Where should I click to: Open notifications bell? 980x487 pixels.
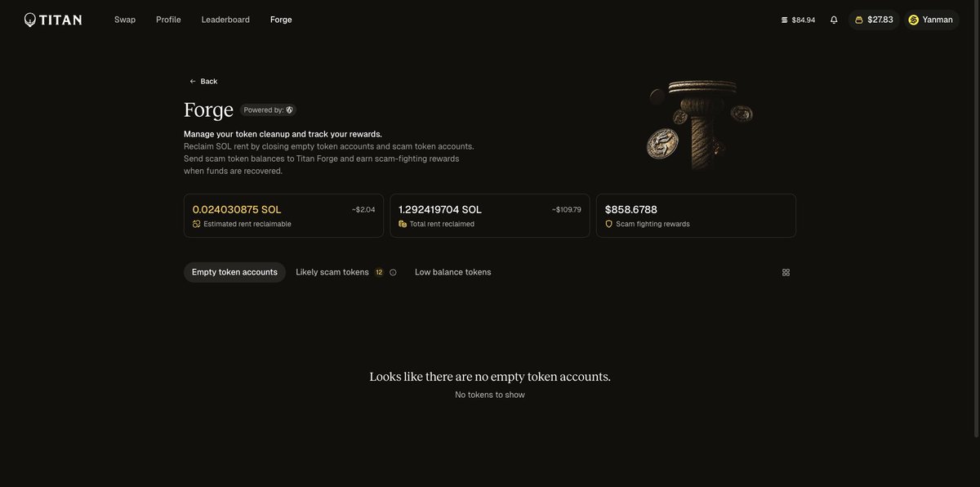[834, 20]
